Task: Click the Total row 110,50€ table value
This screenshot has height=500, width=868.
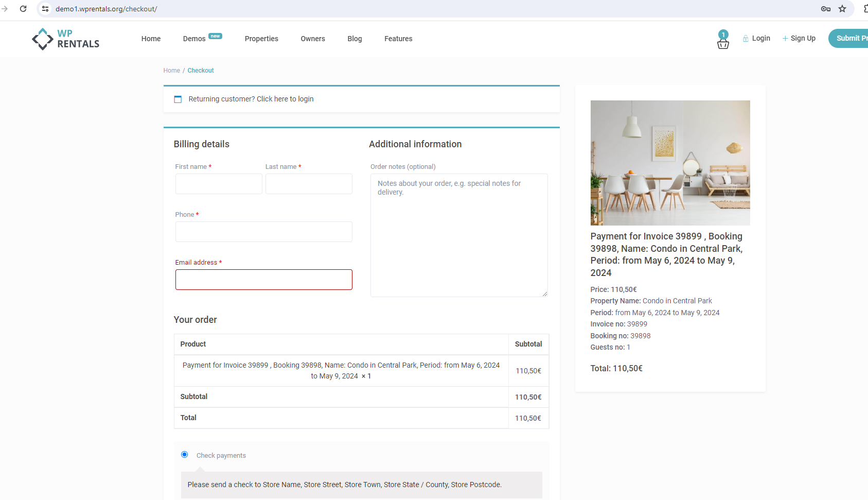Action: point(528,418)
